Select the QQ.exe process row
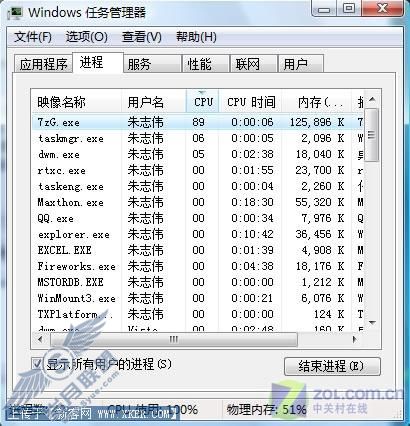The height and width of the screenshot is (426, 410). [197, 218]
